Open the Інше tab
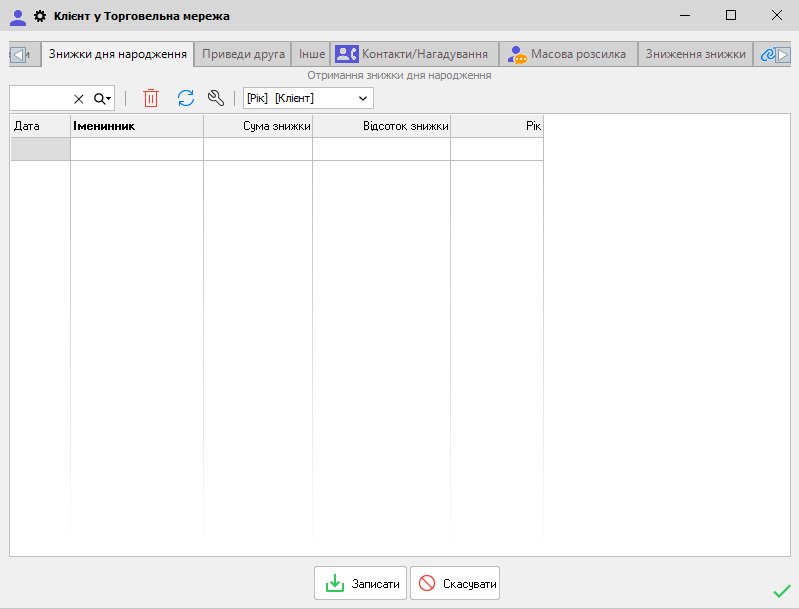799x609 pixels. click(x=312, y=54)
